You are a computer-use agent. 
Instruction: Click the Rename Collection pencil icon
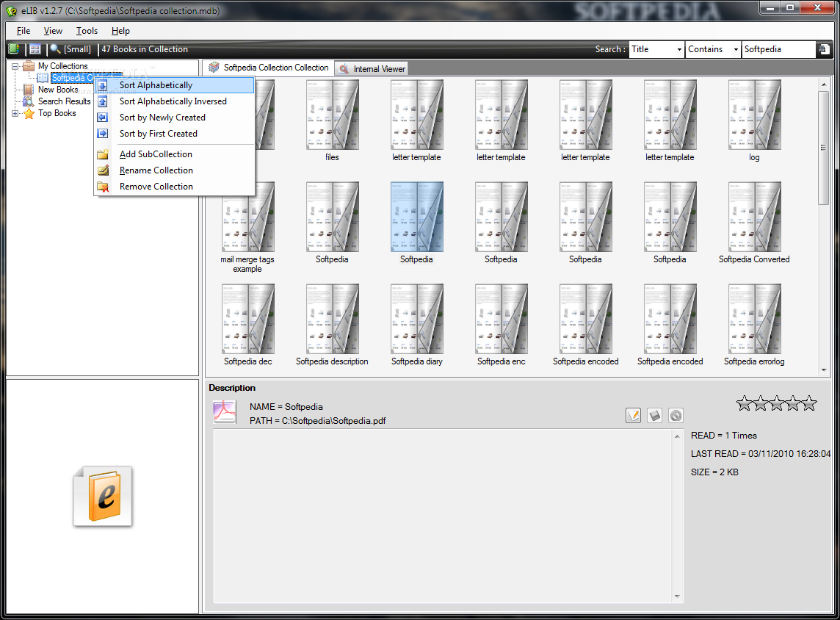(x=103, y=170)
